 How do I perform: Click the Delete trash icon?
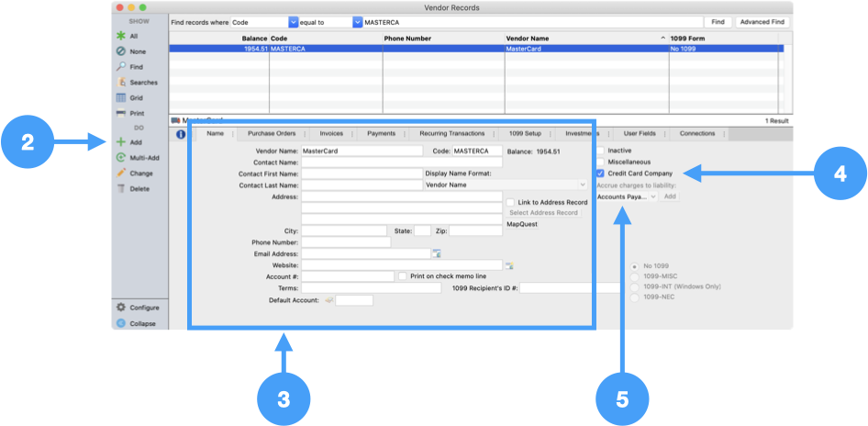(121, 188)
